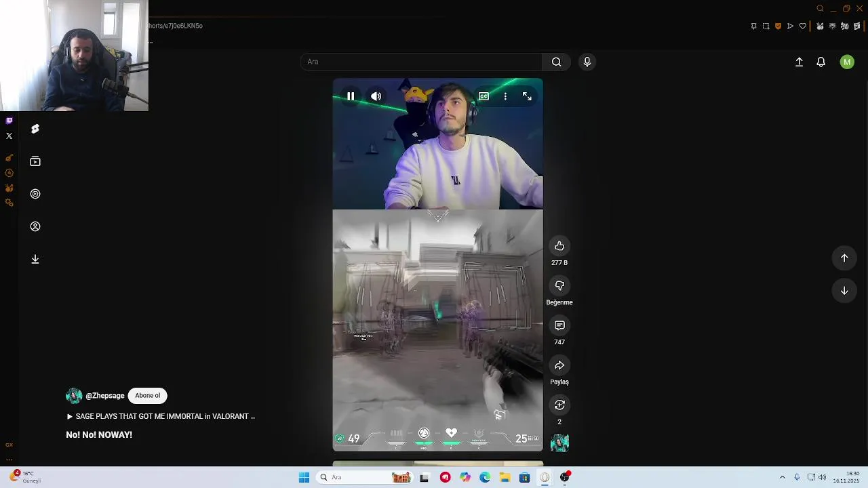Open History clock icon in browser sidebar
Viewport: 868px width, 488px height.
tap(9, 173)
